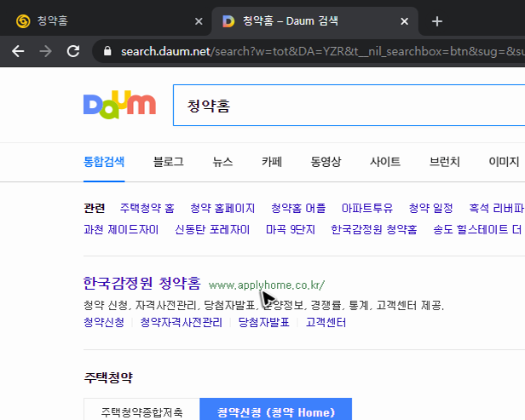Switch to the first 청약홈 tab
The width and height of the screenshot is (525, 420).
click(106, 20)
